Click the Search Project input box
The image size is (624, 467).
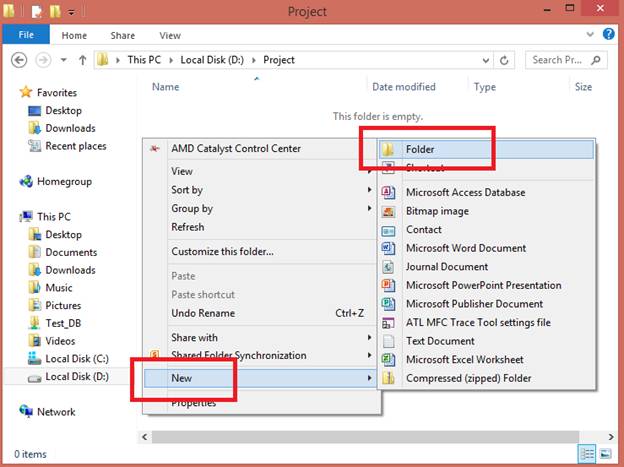(x=560, y=60)
